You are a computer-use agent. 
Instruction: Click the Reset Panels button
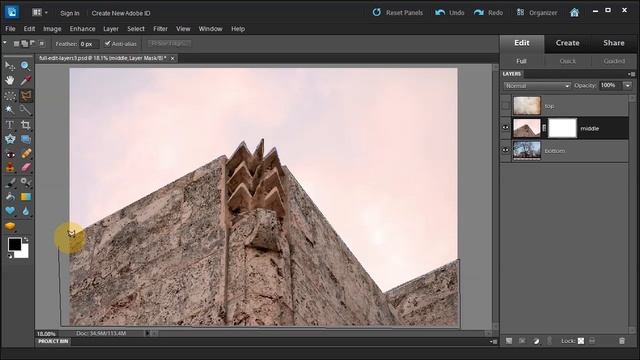pyautogui.click(x=398, y=13)
